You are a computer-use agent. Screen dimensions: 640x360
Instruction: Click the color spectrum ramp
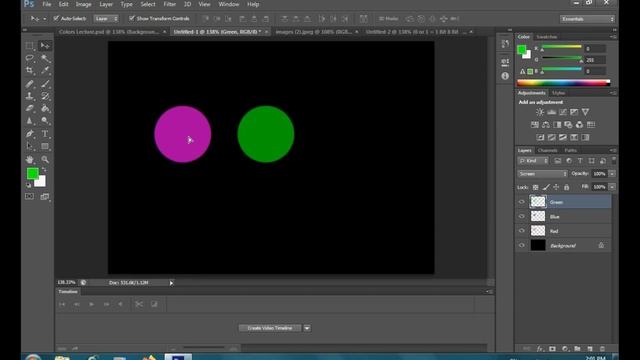click(x=564, y=83)
